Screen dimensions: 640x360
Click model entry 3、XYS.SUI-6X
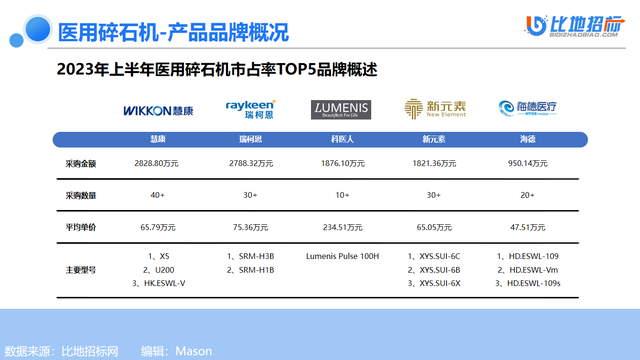(x=434, y=283)
